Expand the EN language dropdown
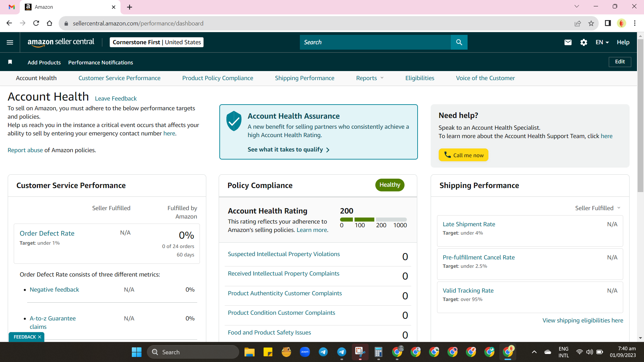This screenshot has width=644, height=362. coord(602,42)
